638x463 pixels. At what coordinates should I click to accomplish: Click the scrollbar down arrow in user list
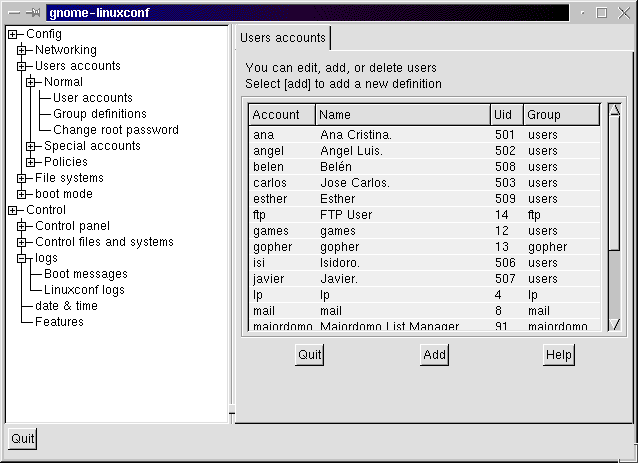pyautogui.click(x=615, y=323)
